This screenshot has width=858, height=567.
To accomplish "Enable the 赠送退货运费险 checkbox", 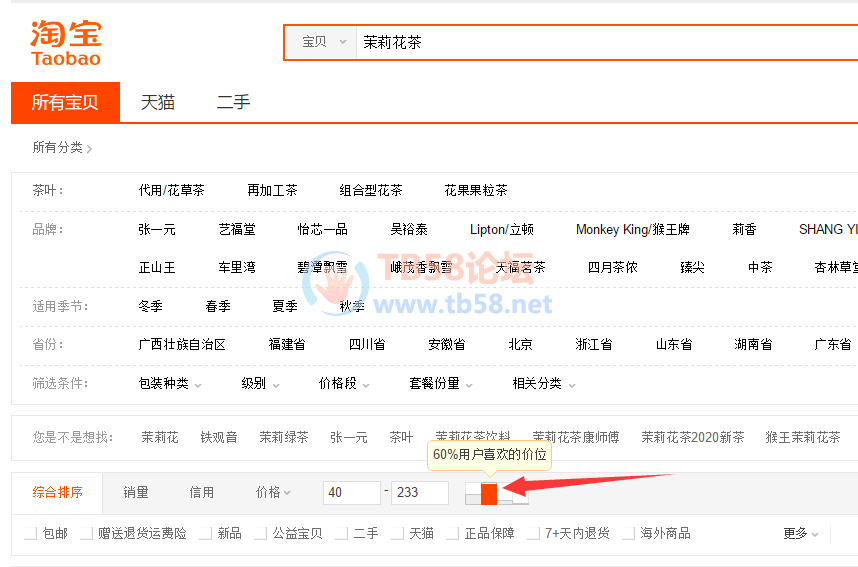I will [x=86, y=534].
